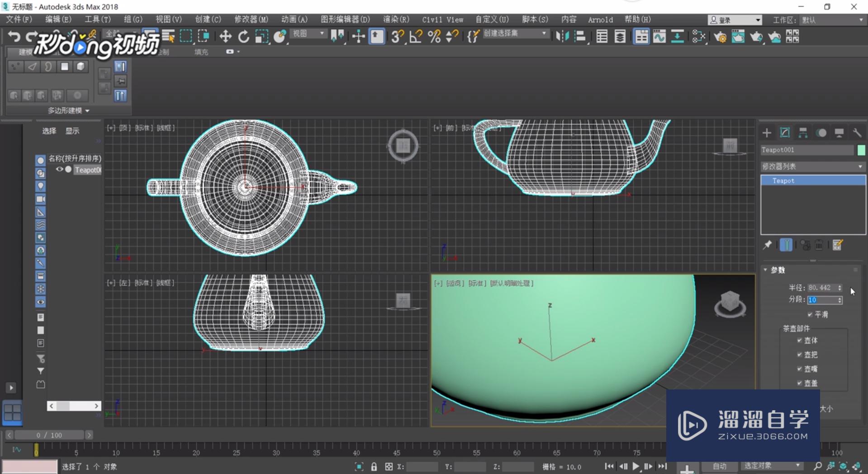Toggle Show End Result button in modifier stack

(x=786, y=245)
